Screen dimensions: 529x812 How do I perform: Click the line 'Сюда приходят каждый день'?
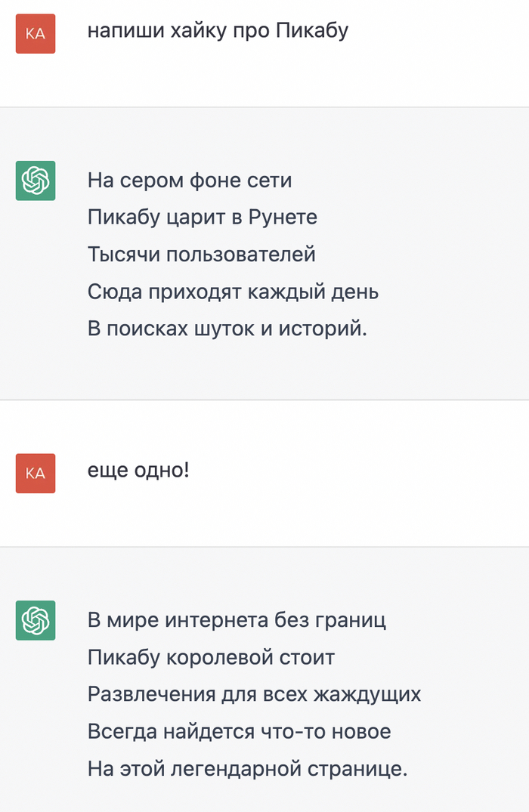[234, 292]
